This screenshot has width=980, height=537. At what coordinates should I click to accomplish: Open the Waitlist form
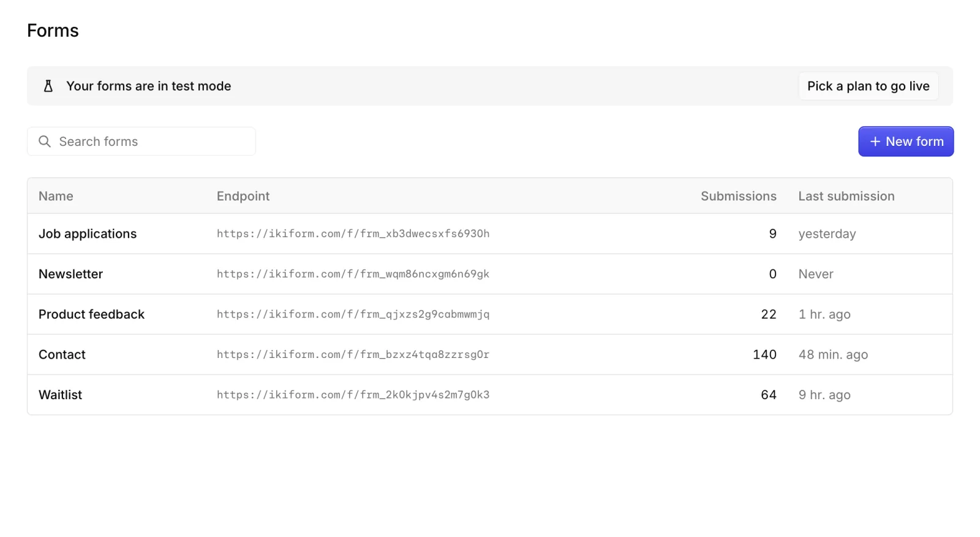pos(60,395)
